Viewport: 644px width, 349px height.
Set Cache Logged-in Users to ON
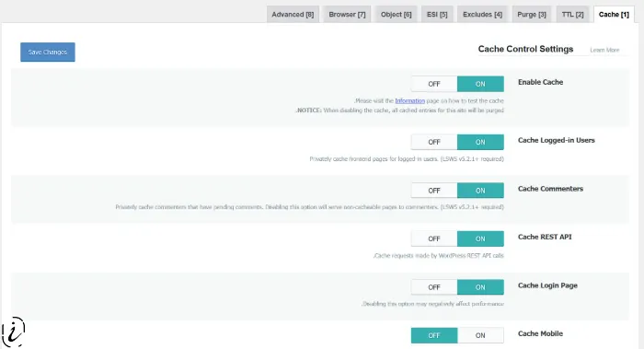pos(480,142)
